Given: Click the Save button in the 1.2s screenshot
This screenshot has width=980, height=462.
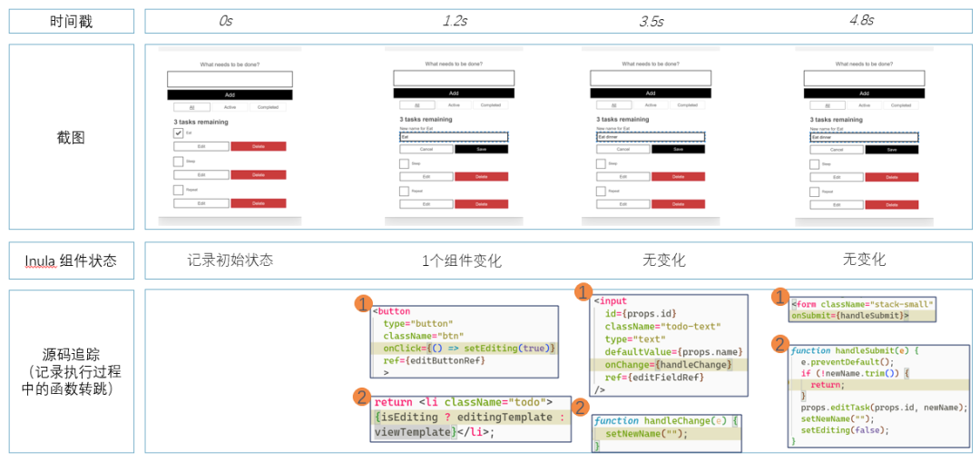Looking at the screenshot, I should (481, 150).
